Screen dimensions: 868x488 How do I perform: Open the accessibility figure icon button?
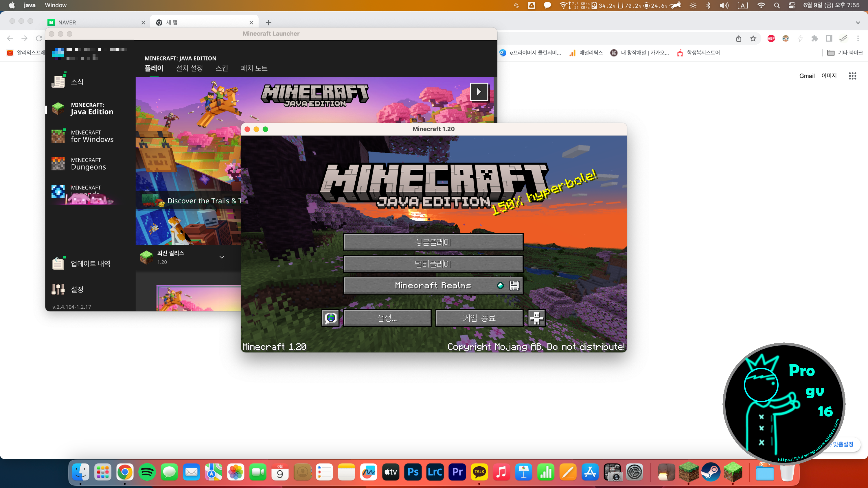click(x=536, y=318)
